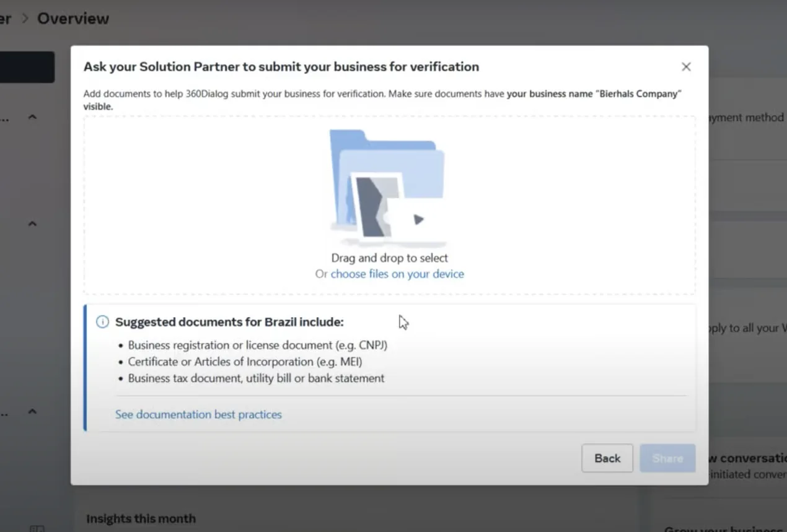Open choose files on your device link
The image size is (787, 532).
[397, 274]
